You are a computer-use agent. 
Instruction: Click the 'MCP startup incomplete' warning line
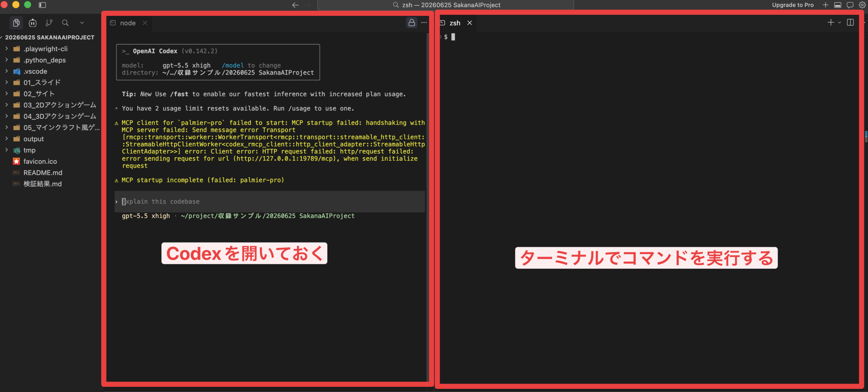(203, 180)
